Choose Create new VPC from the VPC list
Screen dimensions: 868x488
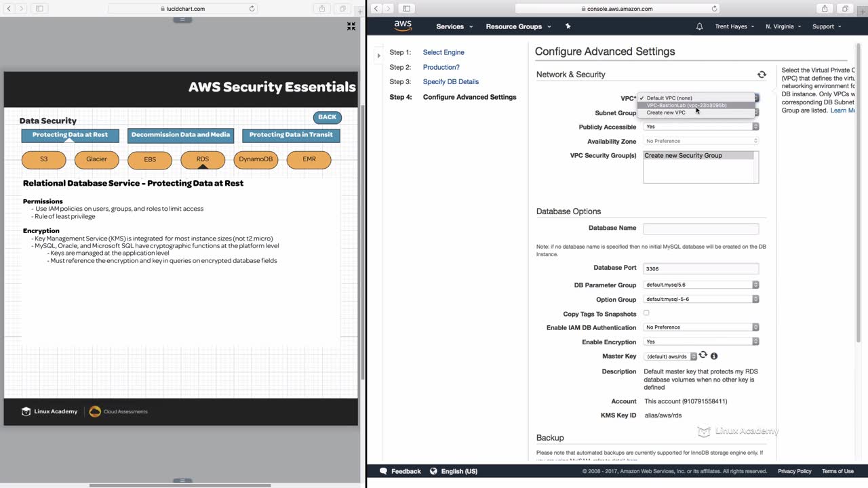696,113
